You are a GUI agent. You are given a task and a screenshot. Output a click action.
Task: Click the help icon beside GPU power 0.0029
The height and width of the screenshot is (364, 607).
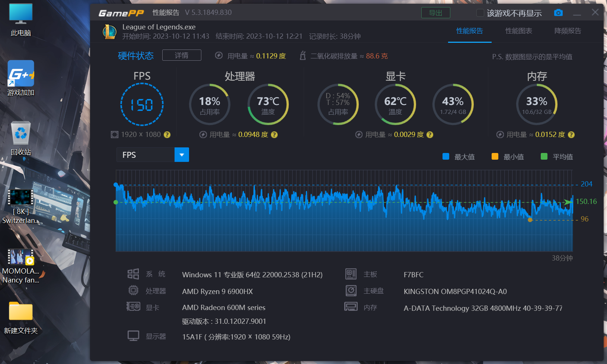(430, 135)
